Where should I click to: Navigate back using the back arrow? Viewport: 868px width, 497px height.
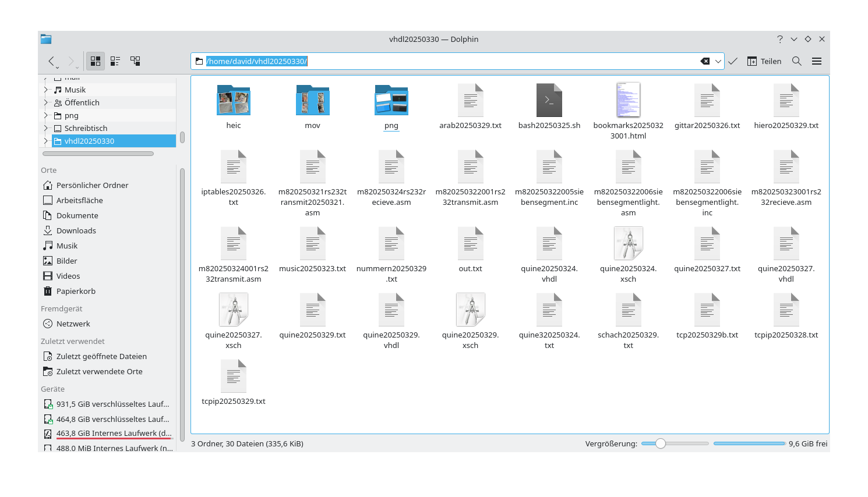[52, 61]
